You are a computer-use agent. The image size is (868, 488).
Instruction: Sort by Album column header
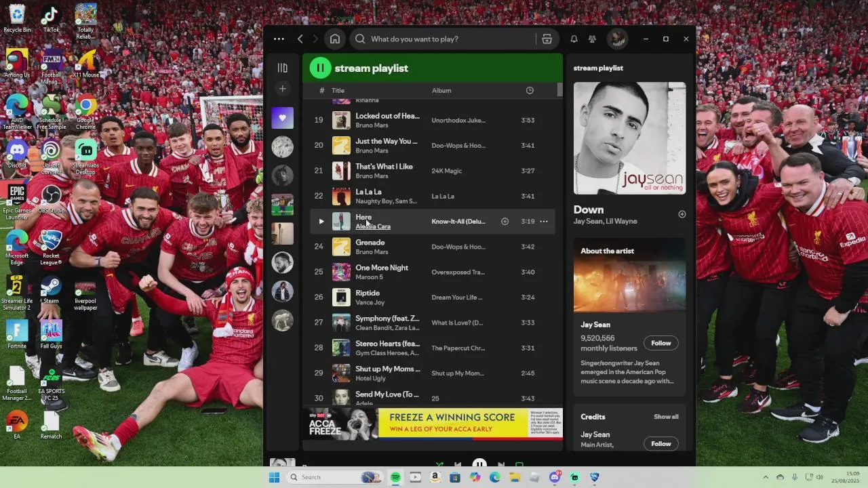pos(441,90)
